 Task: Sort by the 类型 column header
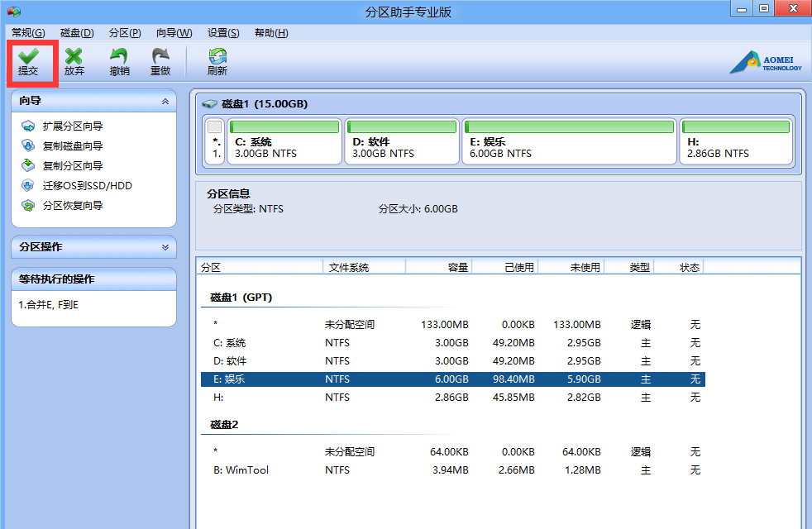click(629, 267)
